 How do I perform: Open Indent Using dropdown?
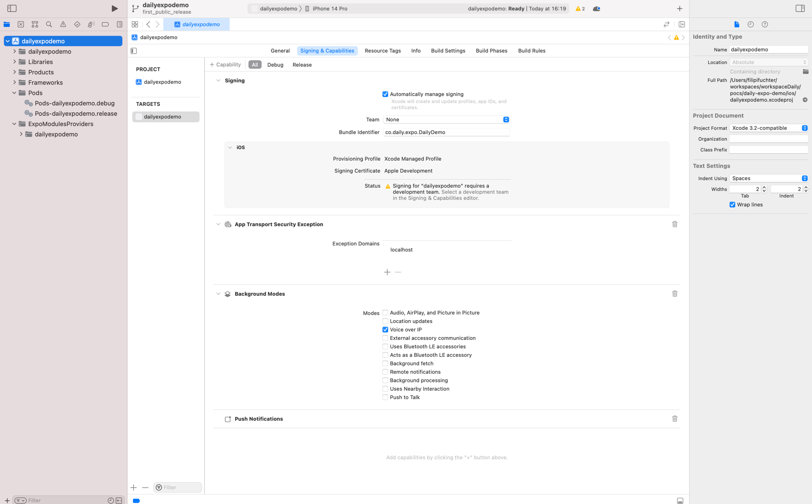[x=769, y=178]
